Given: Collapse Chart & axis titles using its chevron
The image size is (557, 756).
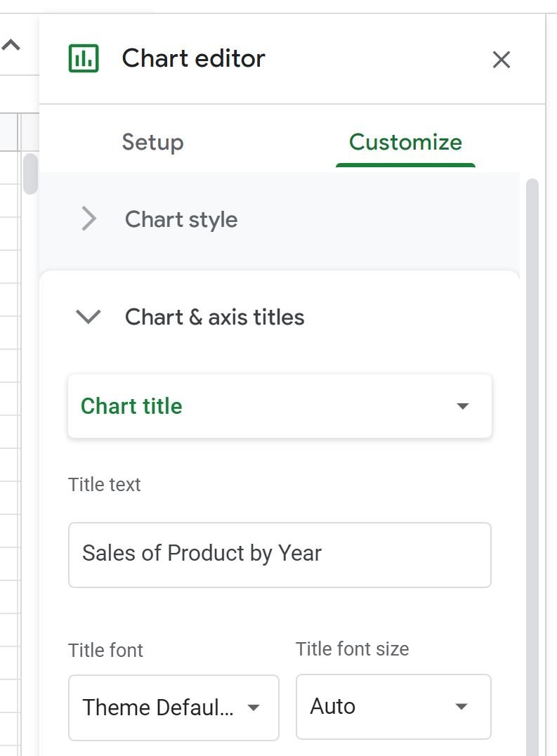Looking at the screenshot, I should point(89,317).
